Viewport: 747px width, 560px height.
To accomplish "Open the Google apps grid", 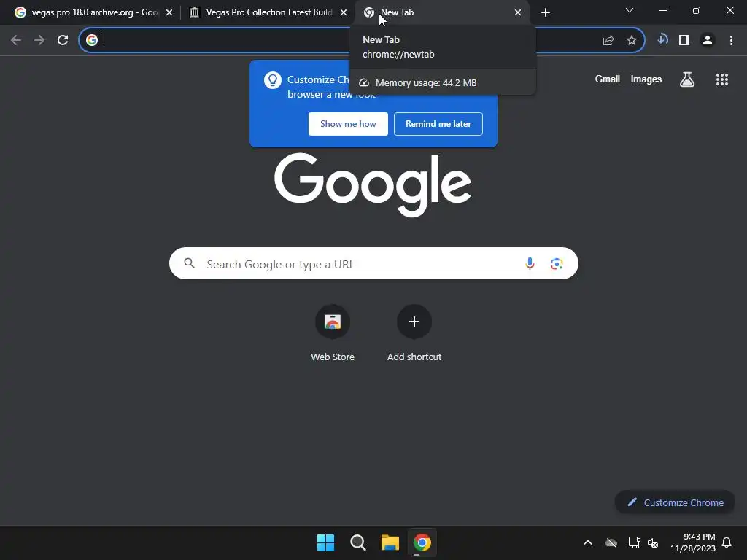I will point(722,79).
